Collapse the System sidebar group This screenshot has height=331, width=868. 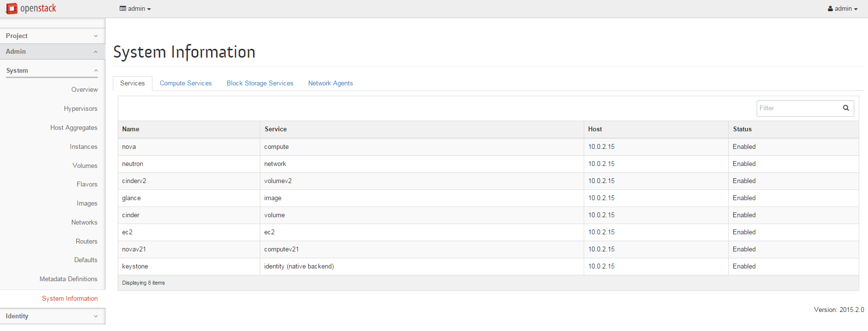[x=52, y=70]
